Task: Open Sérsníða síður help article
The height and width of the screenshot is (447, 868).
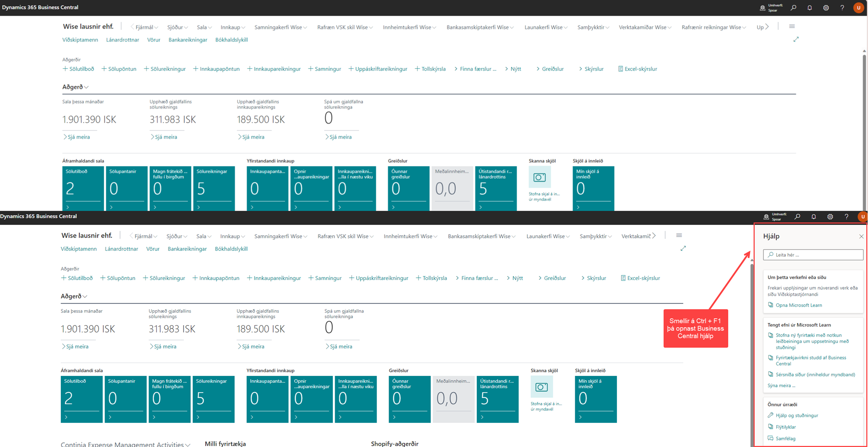Action: (x=815, y=374)
